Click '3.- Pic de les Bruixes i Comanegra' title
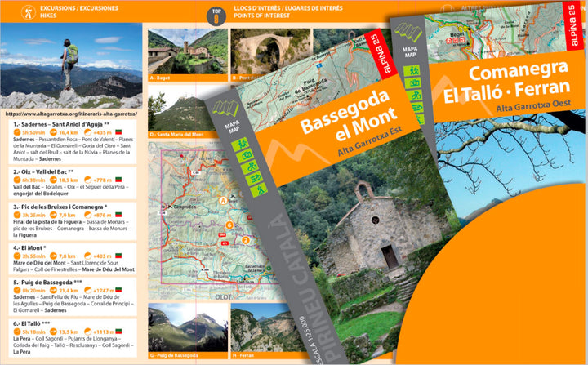588x365 pixels. pyautogui.click(x=60, y=207)
